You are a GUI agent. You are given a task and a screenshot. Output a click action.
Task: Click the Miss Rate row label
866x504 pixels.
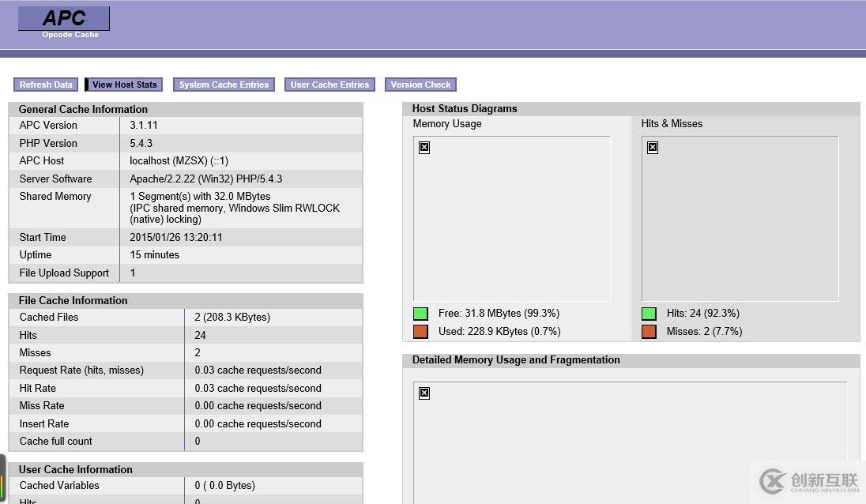click(42, 406)
